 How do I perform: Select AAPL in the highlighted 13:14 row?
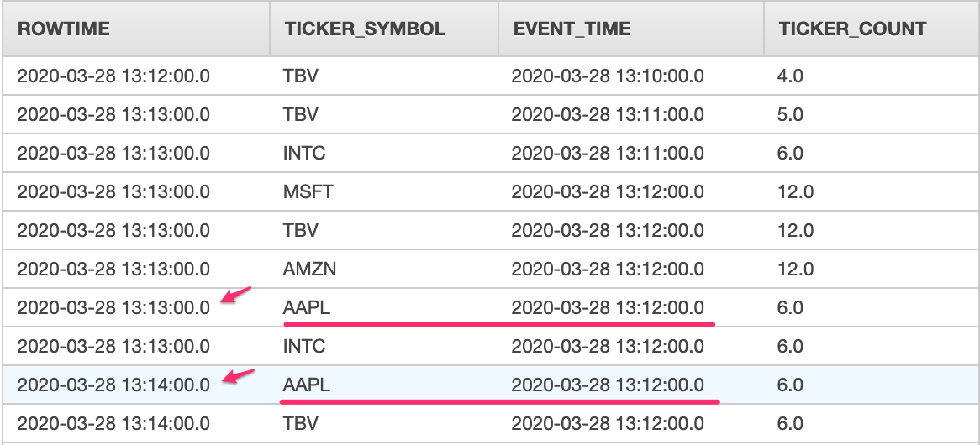(x=307, y=385)
